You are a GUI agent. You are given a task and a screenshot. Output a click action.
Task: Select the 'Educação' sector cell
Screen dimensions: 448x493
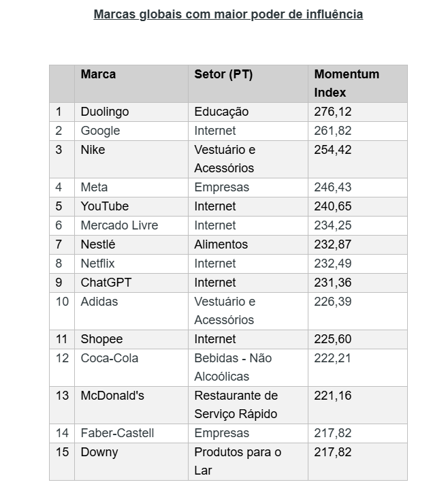coord(222,112)
